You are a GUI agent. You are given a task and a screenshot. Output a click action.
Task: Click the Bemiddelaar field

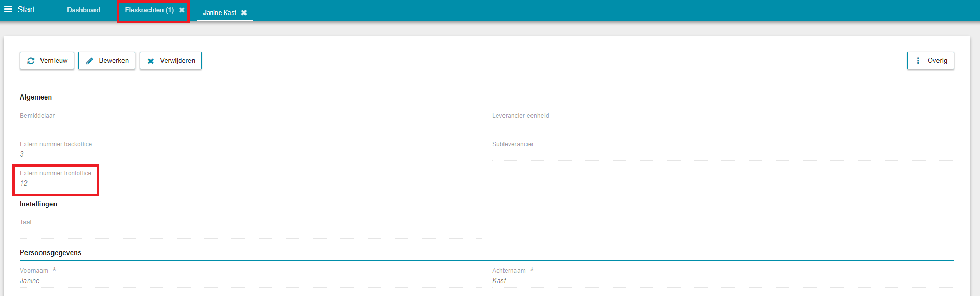[251, 122]
